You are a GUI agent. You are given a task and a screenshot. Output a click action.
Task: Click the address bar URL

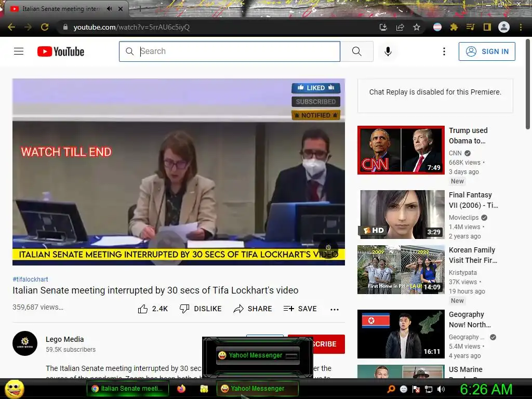pos(131,27)
